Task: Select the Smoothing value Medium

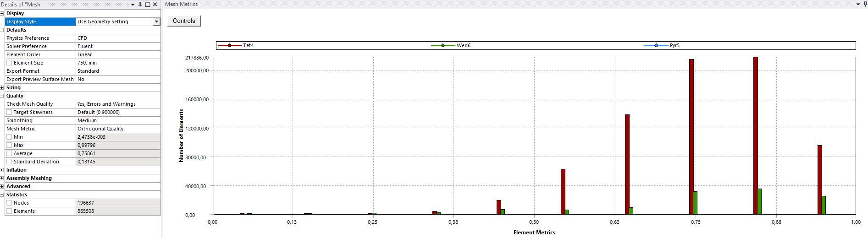Action: point(118,120)
